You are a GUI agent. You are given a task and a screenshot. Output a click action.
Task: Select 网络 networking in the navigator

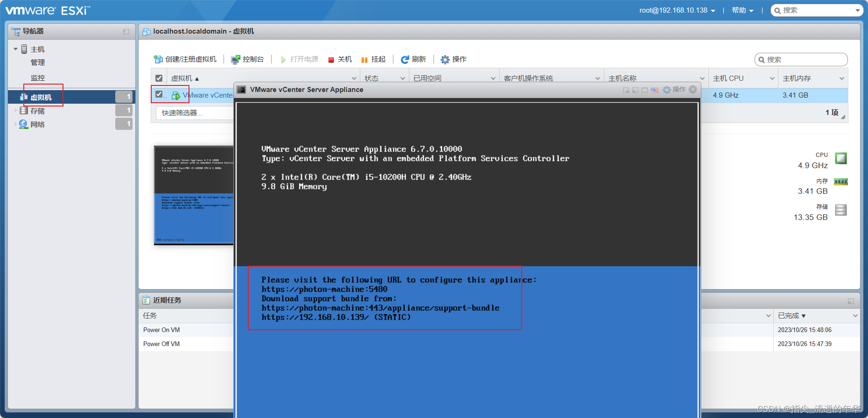coord(37,124)
